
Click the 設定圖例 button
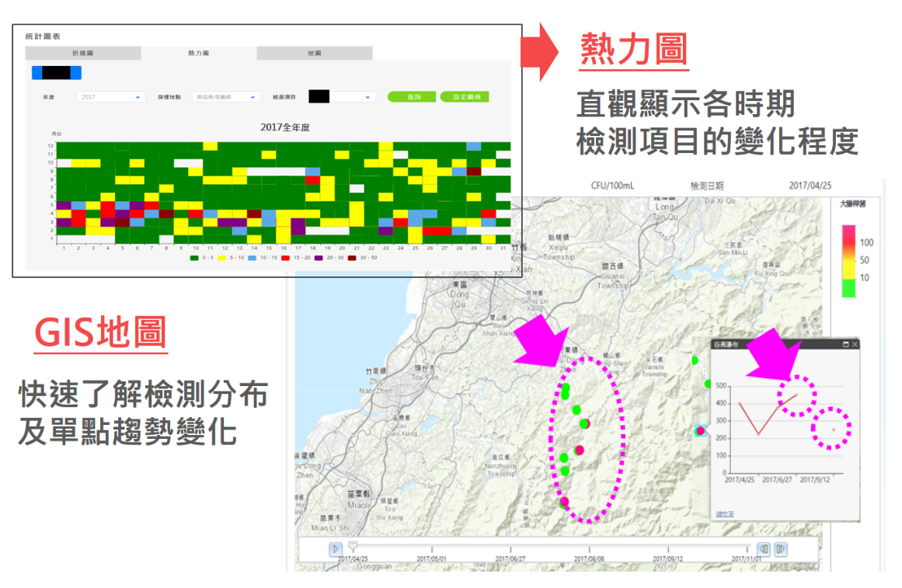pos(465,96)
